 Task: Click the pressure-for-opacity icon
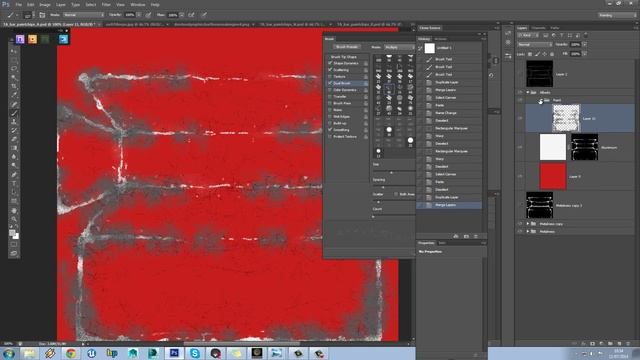pos(149,15)
